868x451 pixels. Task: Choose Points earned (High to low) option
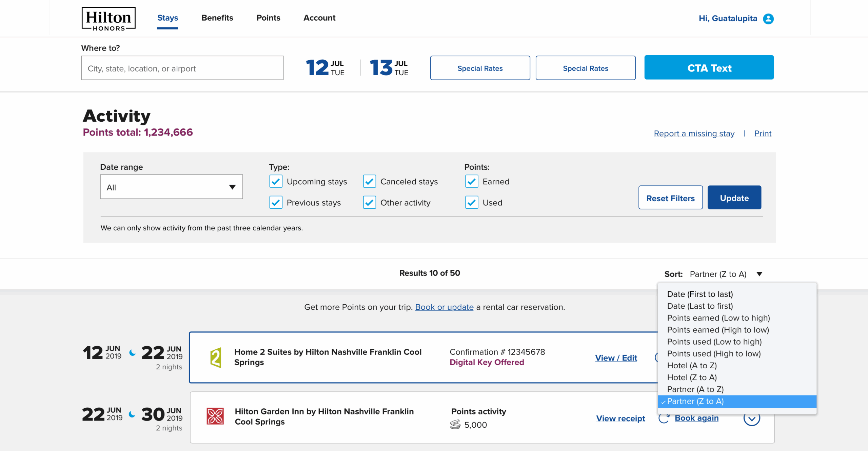point(718,330)
